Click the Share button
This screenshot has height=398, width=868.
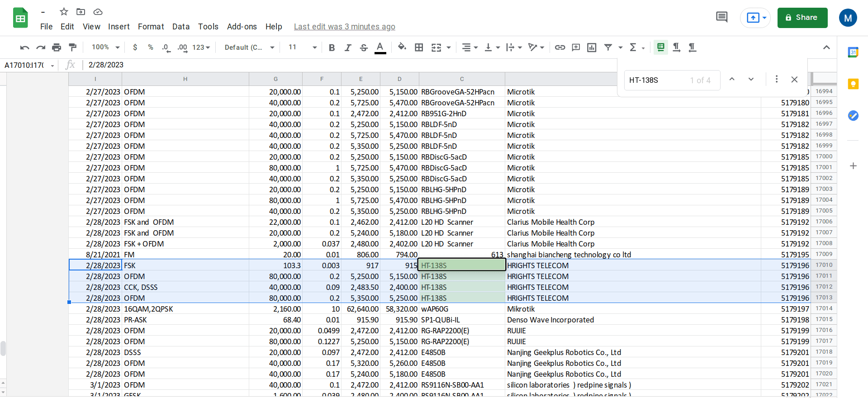(x=802, y=18)
